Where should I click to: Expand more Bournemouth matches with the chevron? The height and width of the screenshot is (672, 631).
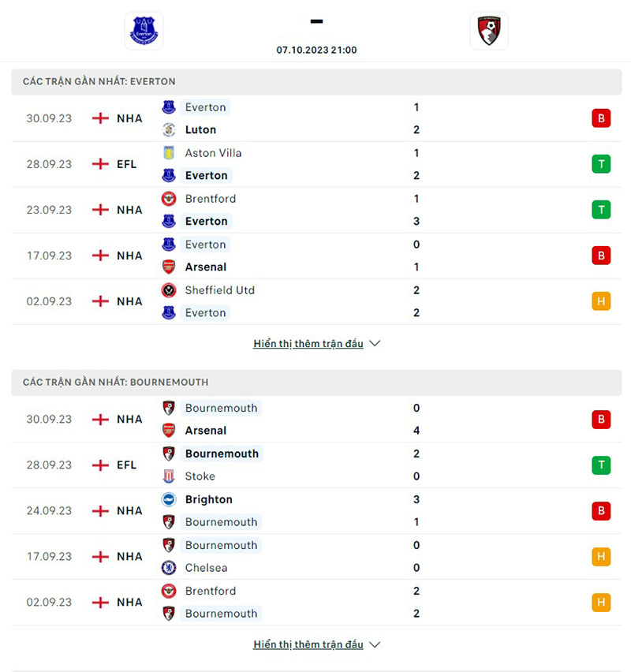375,644
